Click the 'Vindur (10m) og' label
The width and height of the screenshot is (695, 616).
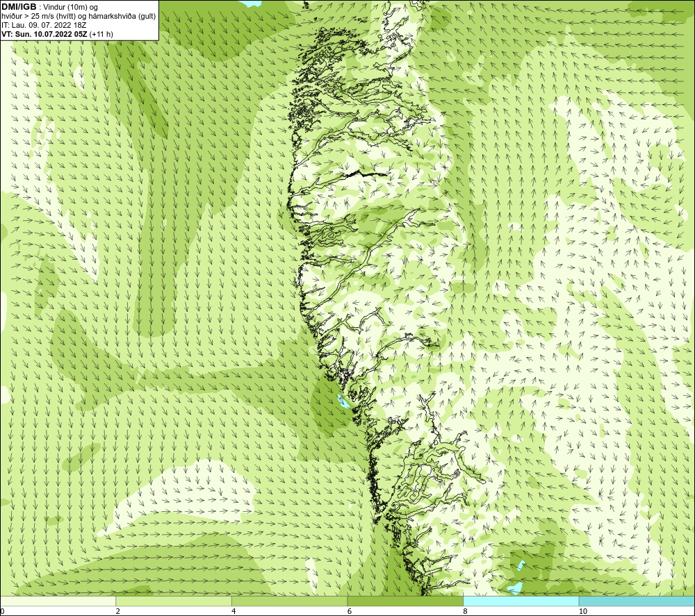pyautogui.click(x=70, y=7)
